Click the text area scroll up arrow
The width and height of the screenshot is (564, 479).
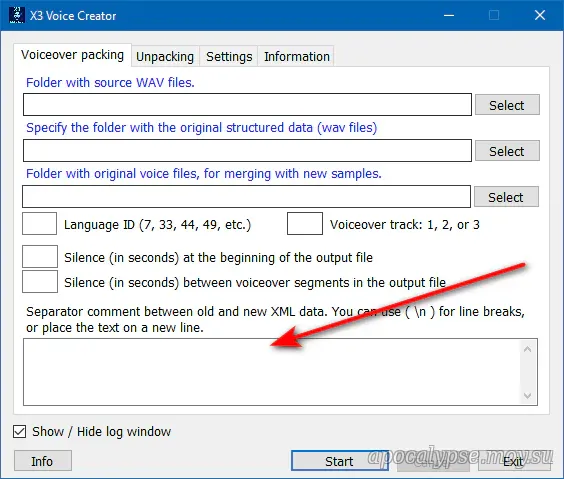[x=528, y=349]
